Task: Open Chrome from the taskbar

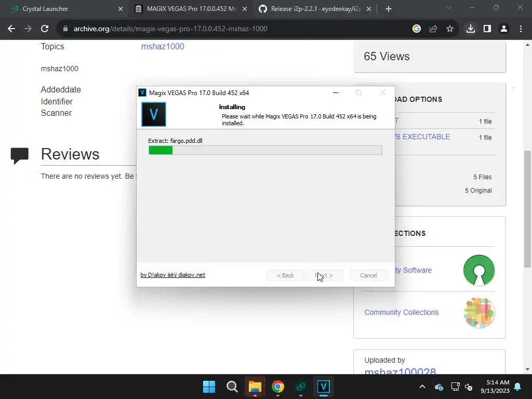Action: coord(278,387)
